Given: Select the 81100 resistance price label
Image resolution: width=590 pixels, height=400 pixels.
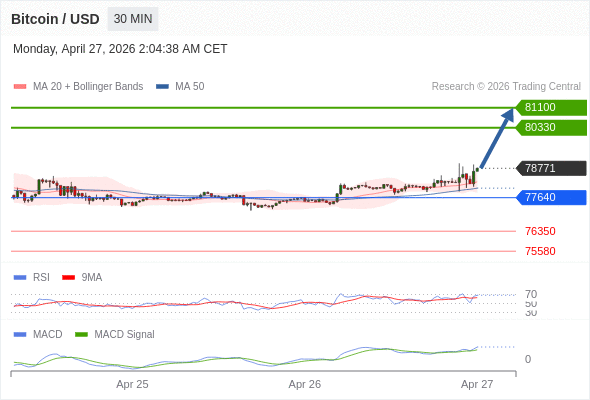Looking at the screenshot, I should tap(551, 108).
